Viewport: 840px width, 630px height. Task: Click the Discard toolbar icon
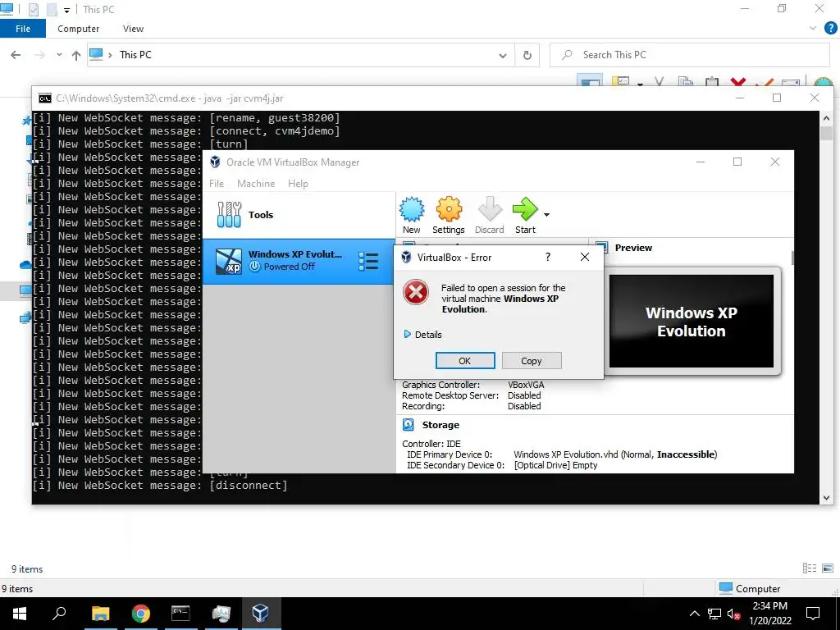point(489,216)
